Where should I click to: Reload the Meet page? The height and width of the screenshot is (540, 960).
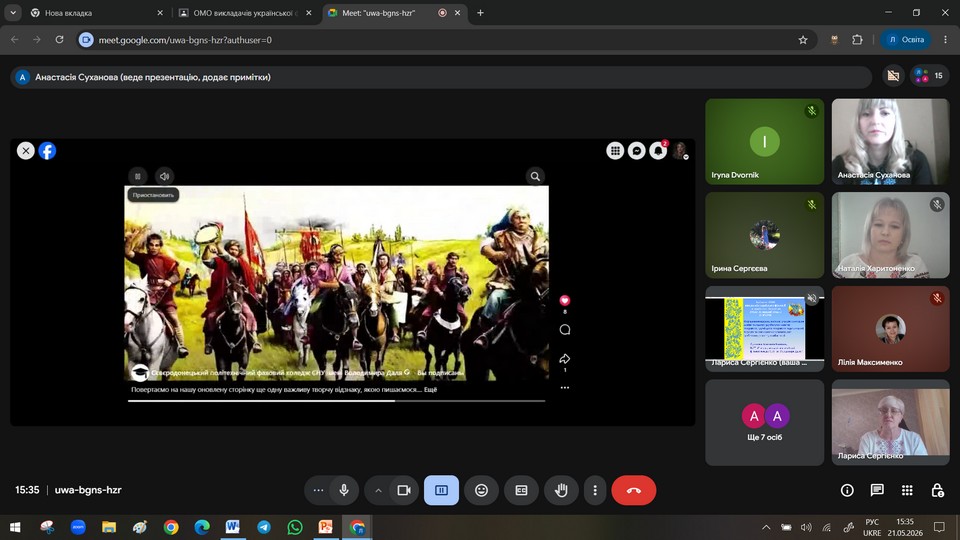pyautogui.click(x=59, y=40)
